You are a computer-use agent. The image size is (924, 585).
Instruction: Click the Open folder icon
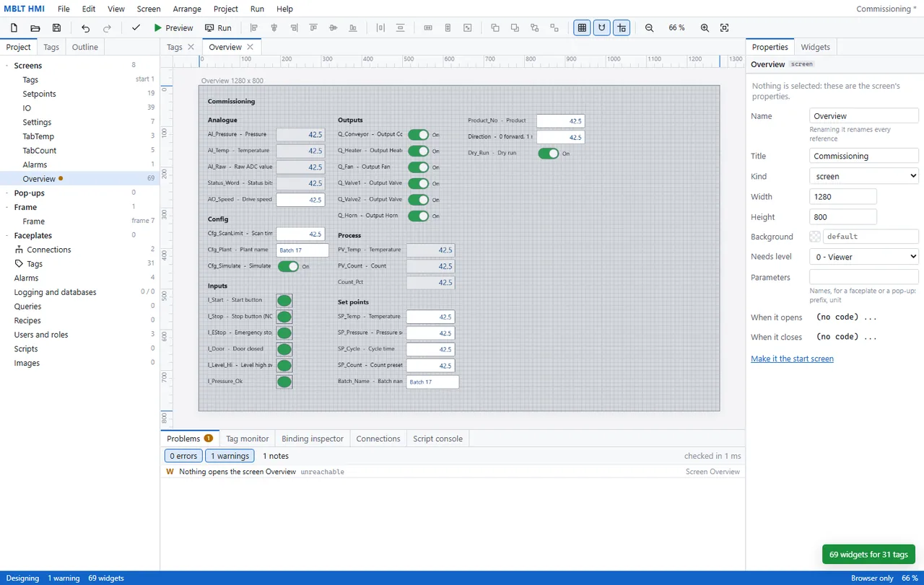tap(35, 28)
